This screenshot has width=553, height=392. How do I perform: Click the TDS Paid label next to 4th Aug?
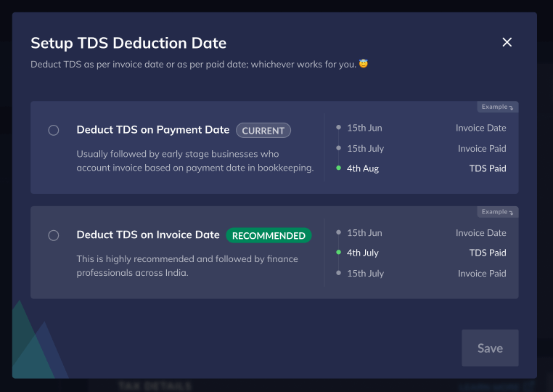tap(488, 168)
